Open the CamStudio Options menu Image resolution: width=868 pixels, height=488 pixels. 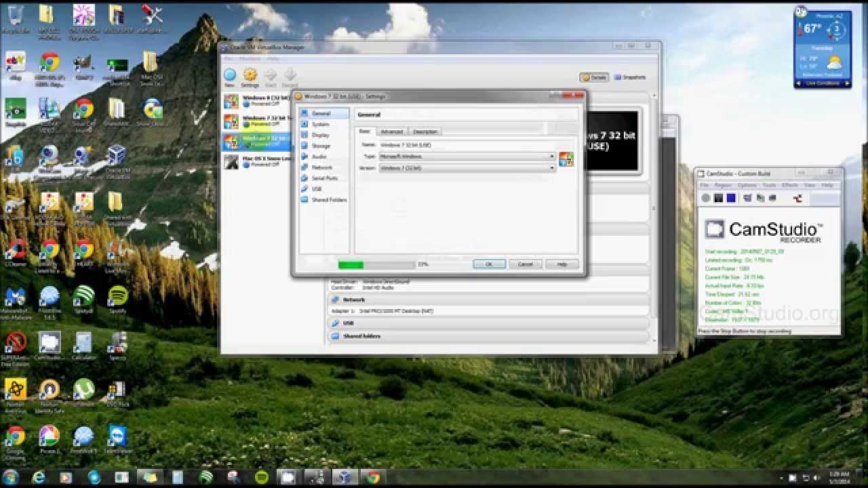747,185
